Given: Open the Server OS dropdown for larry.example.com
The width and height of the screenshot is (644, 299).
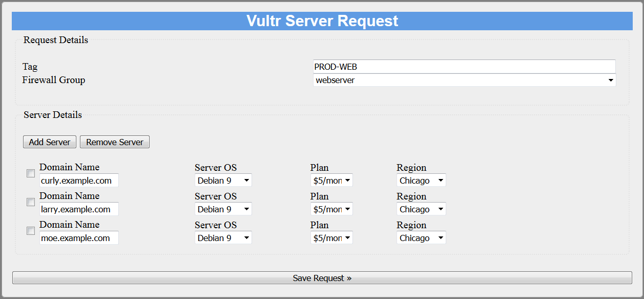Looking at the screenshot, I should tap(223, 209).
